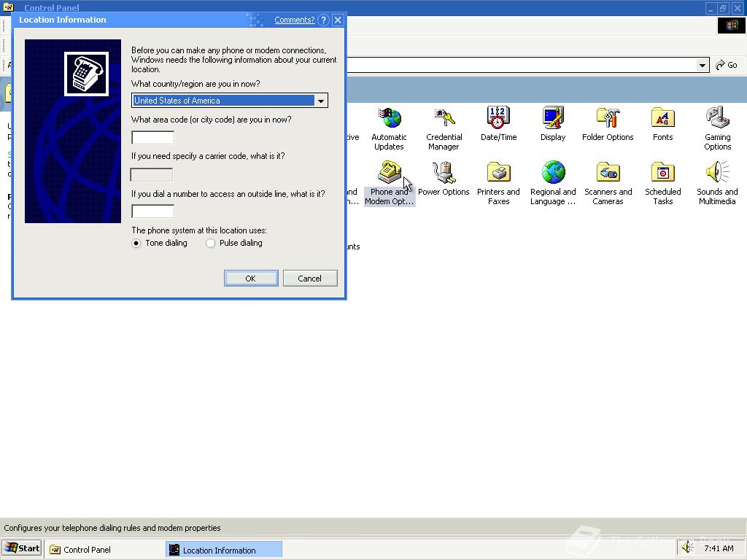Screen dimensions: 747x560
Task: Open the Scheduled Tasks icon
Action: (x=662, y=183)
